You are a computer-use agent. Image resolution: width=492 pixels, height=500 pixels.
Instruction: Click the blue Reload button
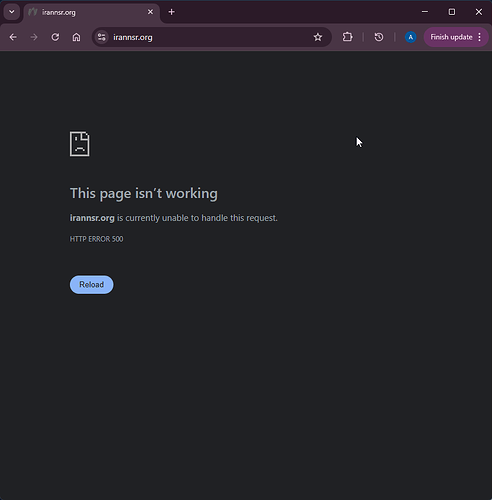[91, 285]
